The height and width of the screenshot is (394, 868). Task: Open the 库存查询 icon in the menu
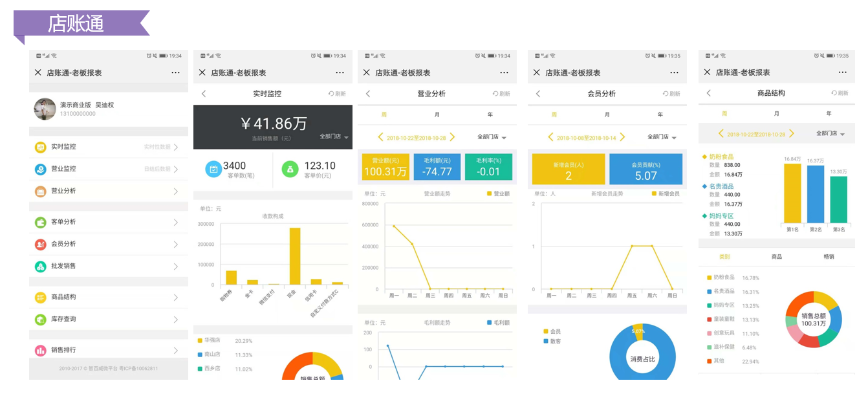(40, 319)
